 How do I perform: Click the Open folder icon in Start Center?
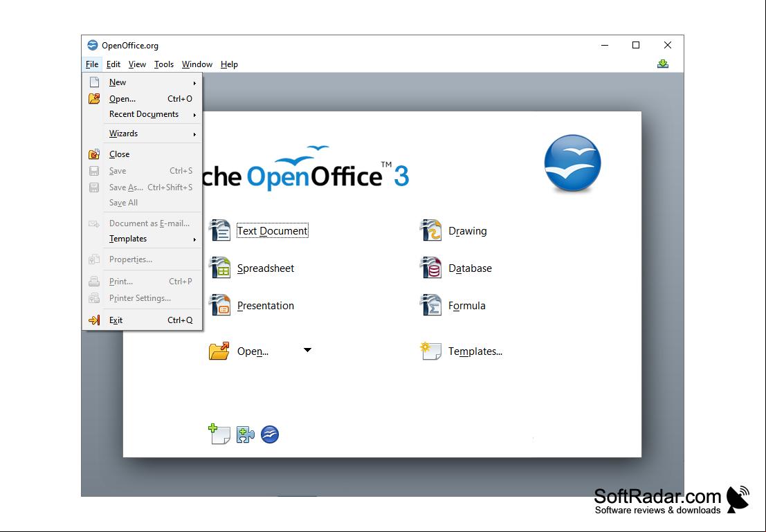(219, 351)
